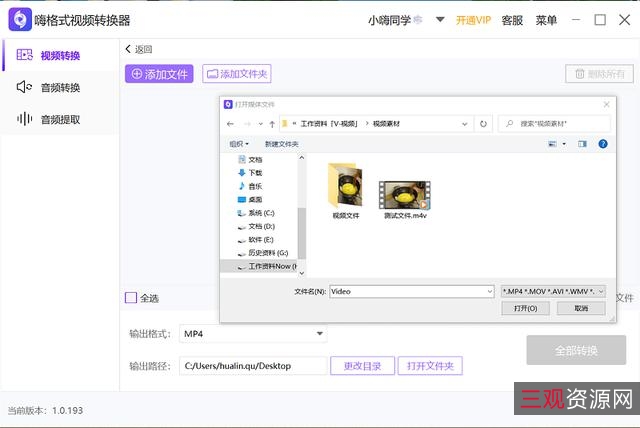Toggle the preview pane icon

point(582,144)
